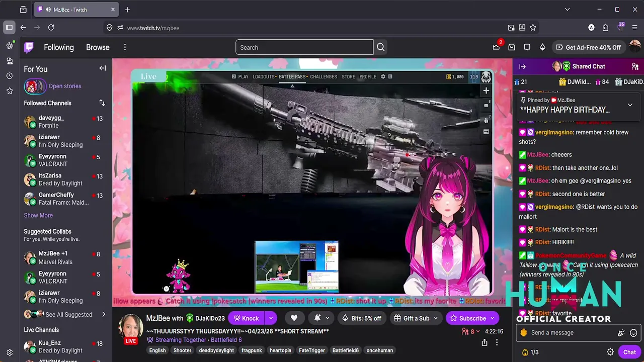Image resolution: width=644 pixels, height=362 pixels.
Task: Open browser history clock sidebar icon
Action: pos(10,76)
